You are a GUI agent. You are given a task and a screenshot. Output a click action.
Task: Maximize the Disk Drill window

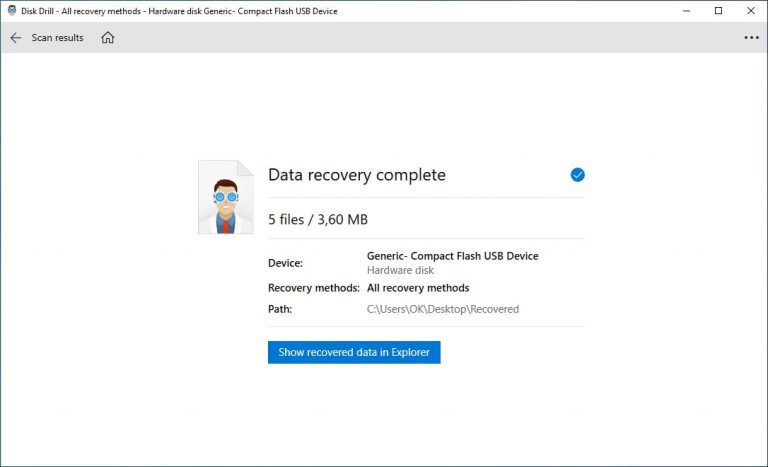(718, 11)
